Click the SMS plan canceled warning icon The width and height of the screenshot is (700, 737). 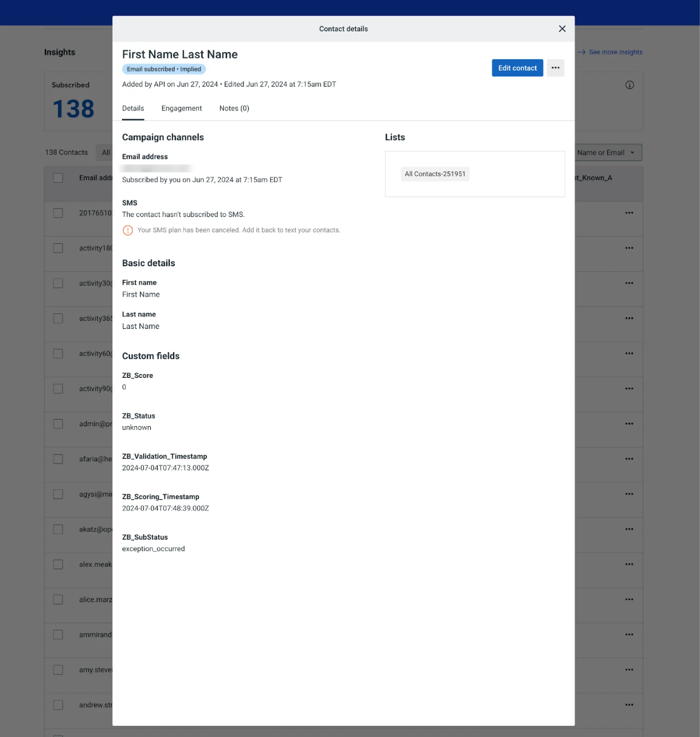click(x=127, y=230)
